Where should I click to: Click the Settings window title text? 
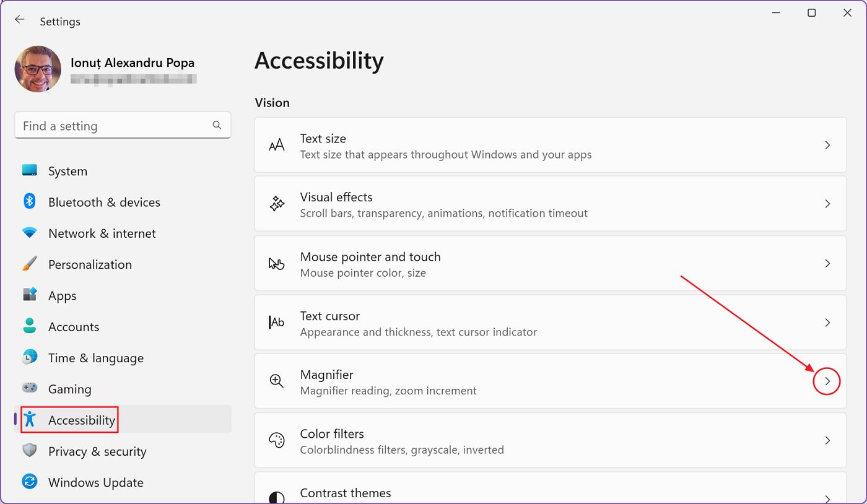click(60, 22)
